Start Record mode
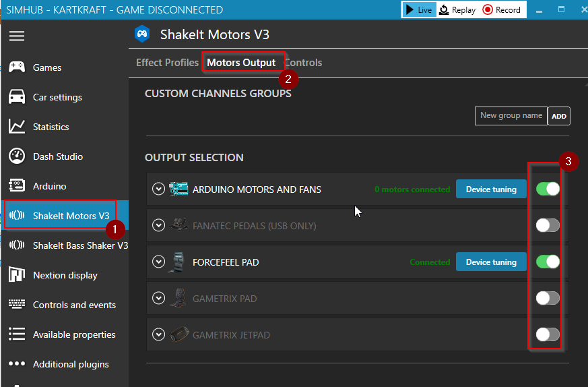The width and height of the screenshot is (588, 387). [x=501, y=9]
